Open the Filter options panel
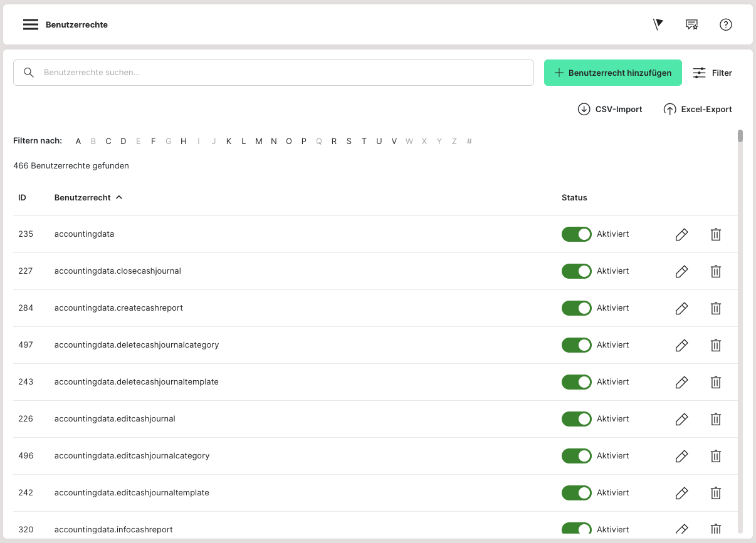Image resolution: width=756 pixels, height=543 pixels. coord(712,73)
